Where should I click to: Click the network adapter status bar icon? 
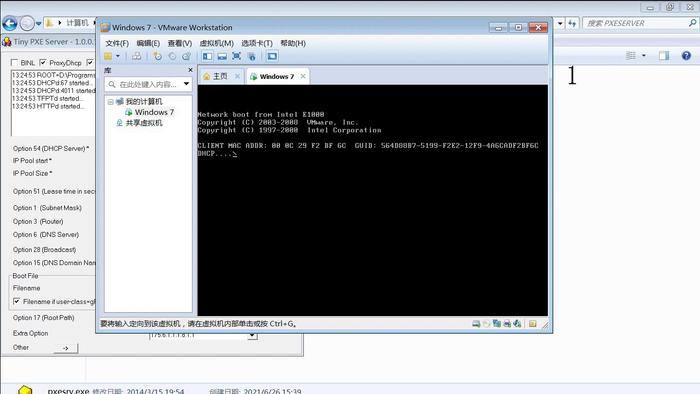(496, 323)
